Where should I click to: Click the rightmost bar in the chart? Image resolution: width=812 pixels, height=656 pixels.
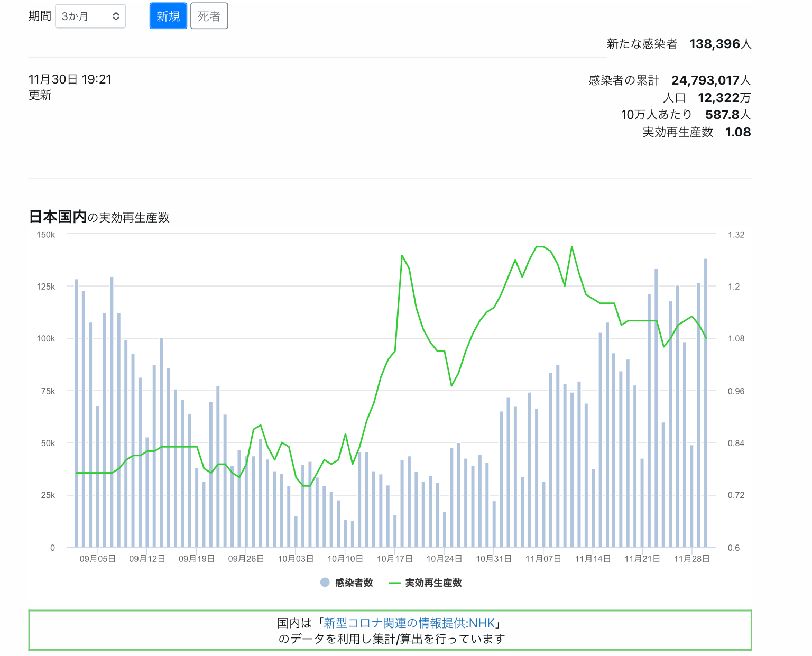(x=706, y=402)
